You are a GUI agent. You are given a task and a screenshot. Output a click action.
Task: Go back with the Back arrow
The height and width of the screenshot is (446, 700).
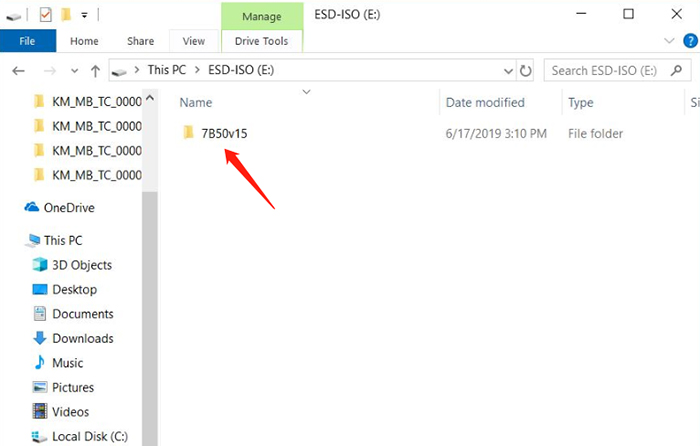pos(18,71)
